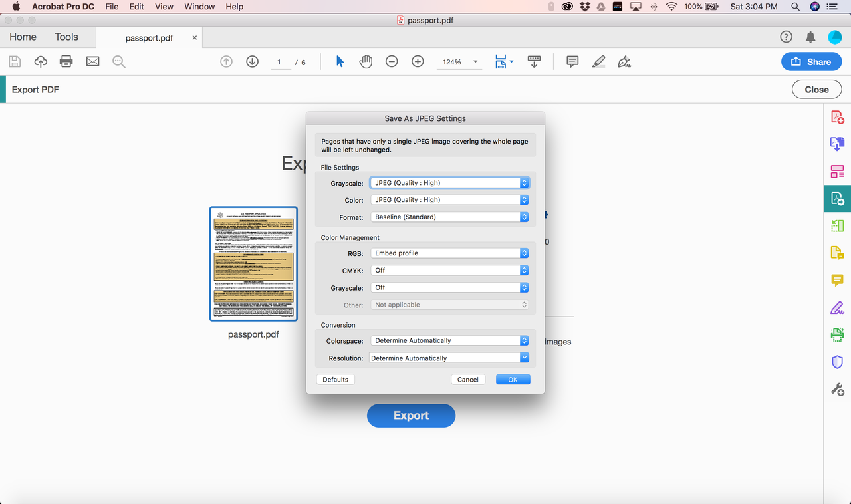Open Scan & OCR printer icon in sidebar

pos(837,334)
